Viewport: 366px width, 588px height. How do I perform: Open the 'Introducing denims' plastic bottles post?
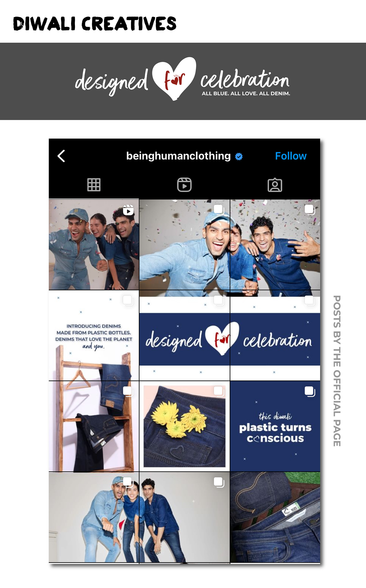coord(94,335)
